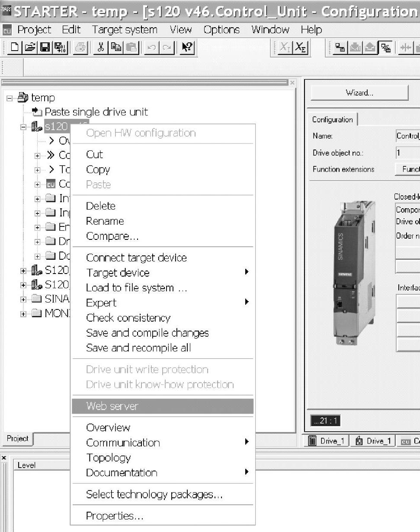Close the bottom Level output panel
This screenshot has width=420, height=532.
point(3,458)
